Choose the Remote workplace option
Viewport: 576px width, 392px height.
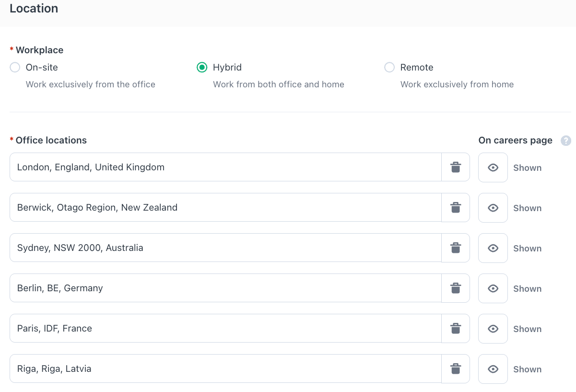(x=389, y=67)
